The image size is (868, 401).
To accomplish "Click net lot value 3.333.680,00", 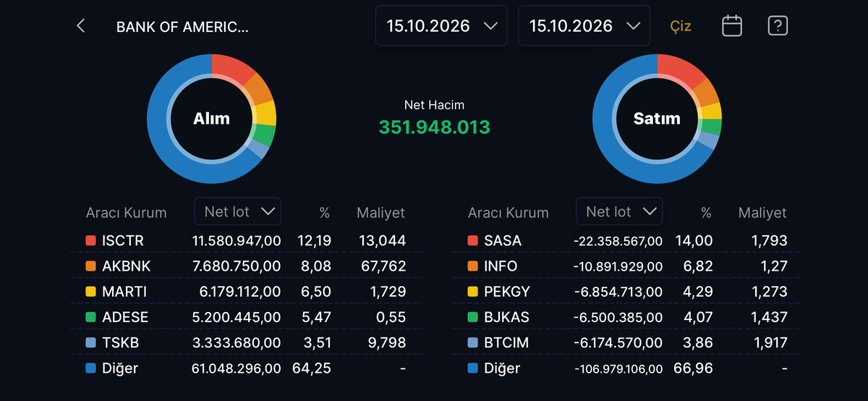I will (x=237, y=343).
